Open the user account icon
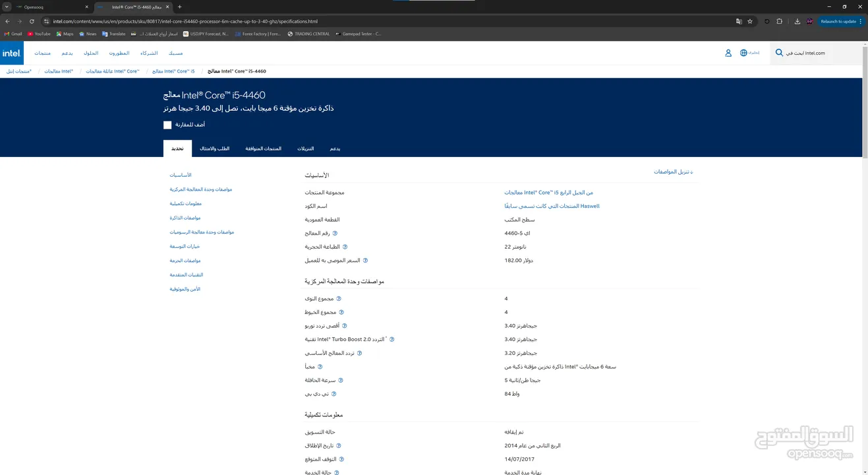868x475 pixels. pos(728,53)
